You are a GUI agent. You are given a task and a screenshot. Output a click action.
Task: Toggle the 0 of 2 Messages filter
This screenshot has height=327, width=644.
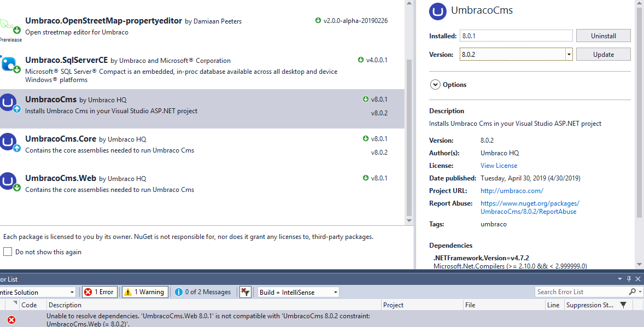click(203, 292)
